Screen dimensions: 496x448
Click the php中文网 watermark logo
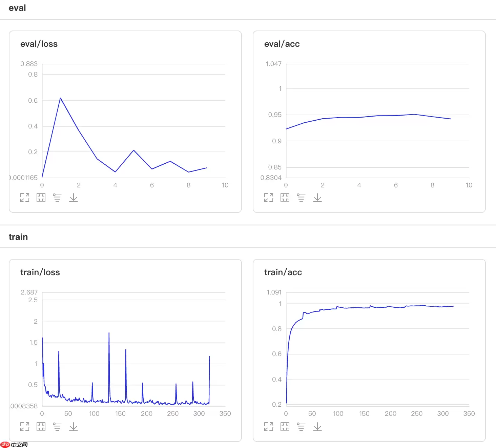(x=14, y=445)
